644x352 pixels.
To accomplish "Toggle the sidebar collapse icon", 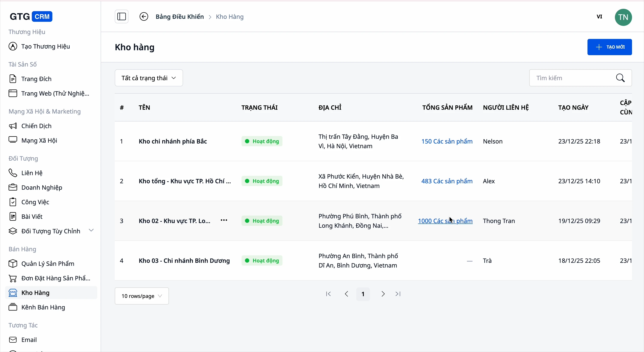I will [x=122, y=17].
